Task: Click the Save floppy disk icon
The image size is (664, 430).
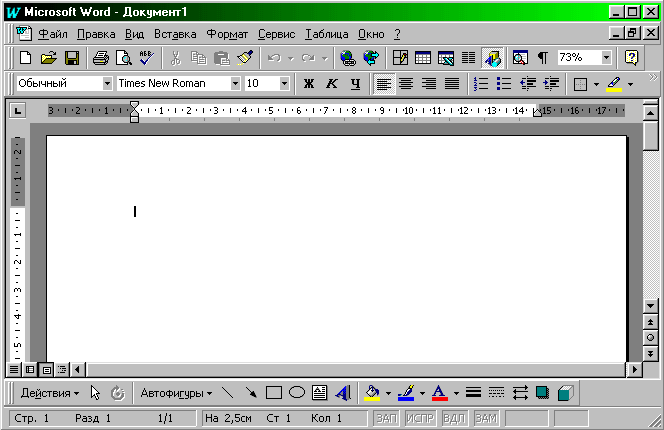Action: pyautogui.click(x=72, y=58)
